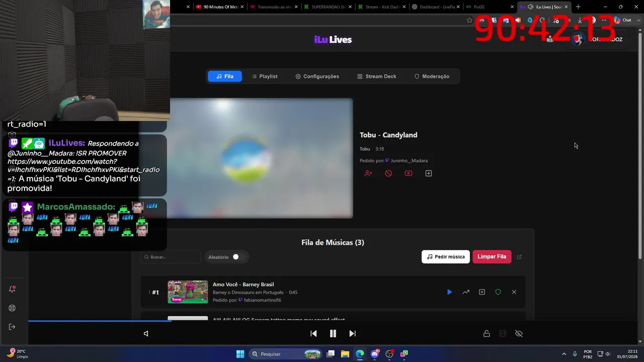Go to the Stream Deck tab
The height and width of the screenshot is (362, 644).
(x=377, y=76)
